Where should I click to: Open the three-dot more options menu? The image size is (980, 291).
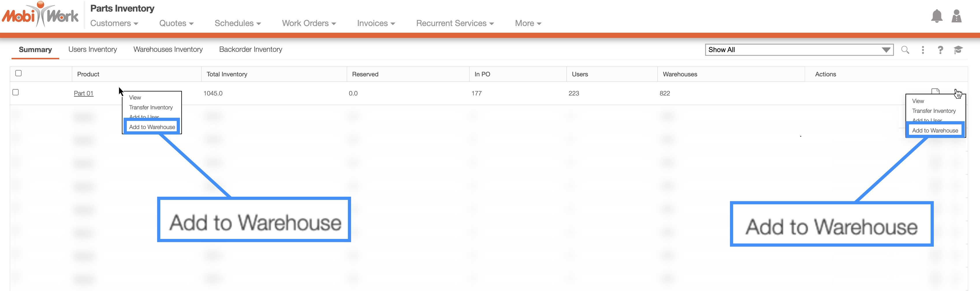tap(923, 50)
